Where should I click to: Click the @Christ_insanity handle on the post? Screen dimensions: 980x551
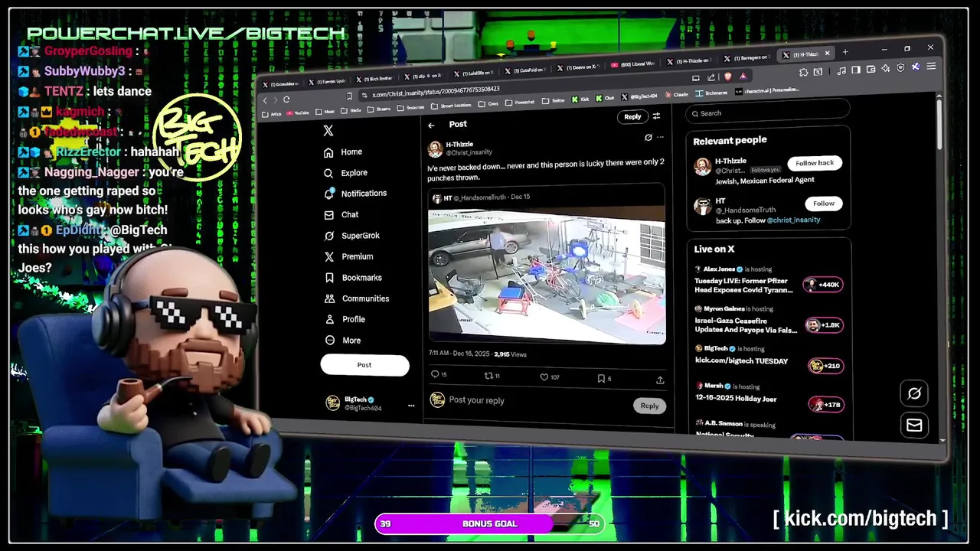(469, 153)
